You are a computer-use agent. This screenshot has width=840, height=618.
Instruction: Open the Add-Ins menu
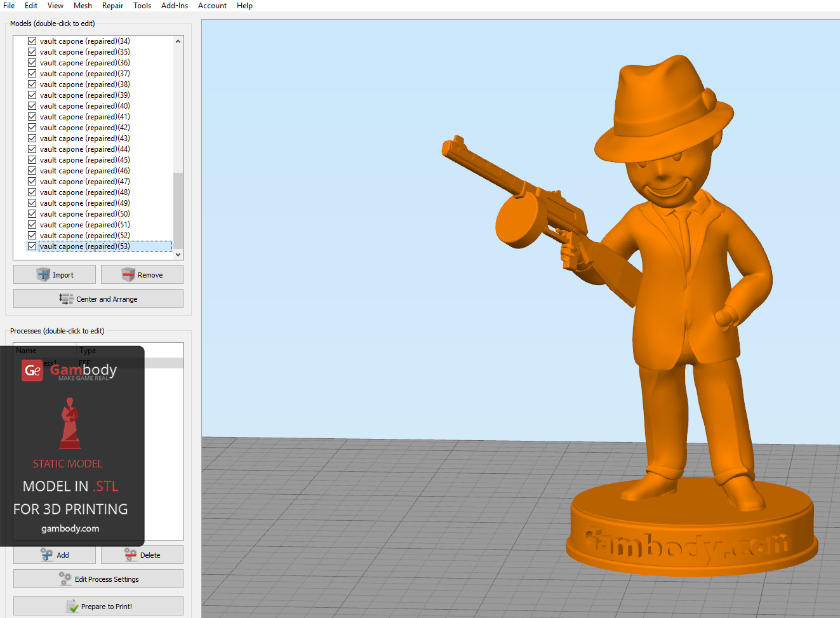point(175,6)
